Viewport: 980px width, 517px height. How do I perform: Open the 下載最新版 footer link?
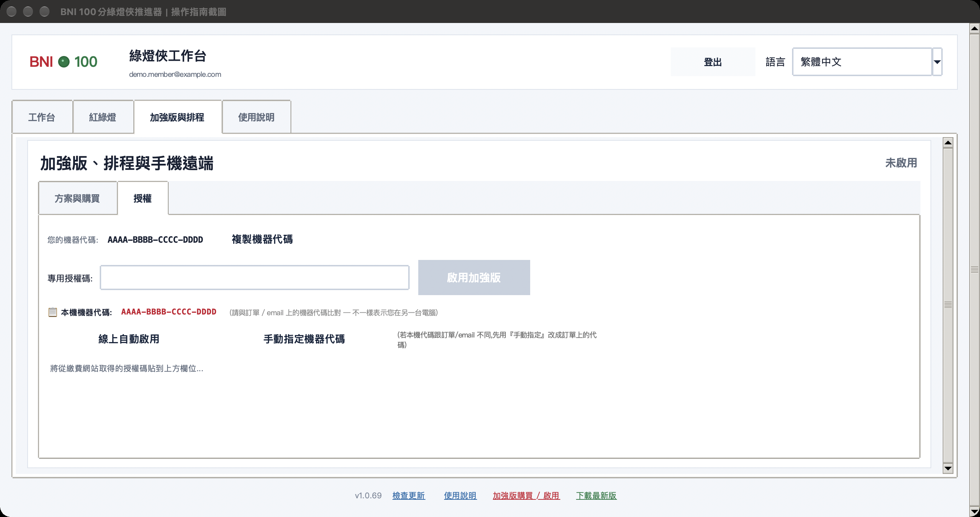pyautogui.click(x=596, y=495)
